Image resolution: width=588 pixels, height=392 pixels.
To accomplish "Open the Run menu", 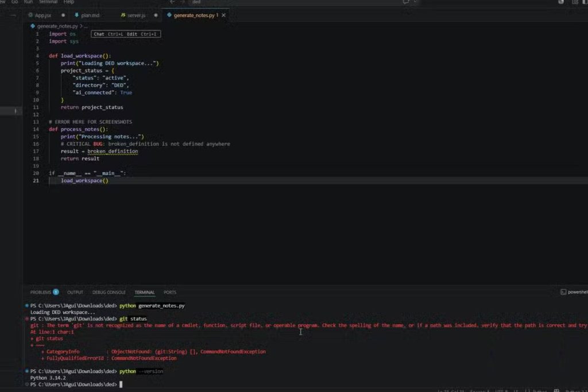I will pos(28,2).
